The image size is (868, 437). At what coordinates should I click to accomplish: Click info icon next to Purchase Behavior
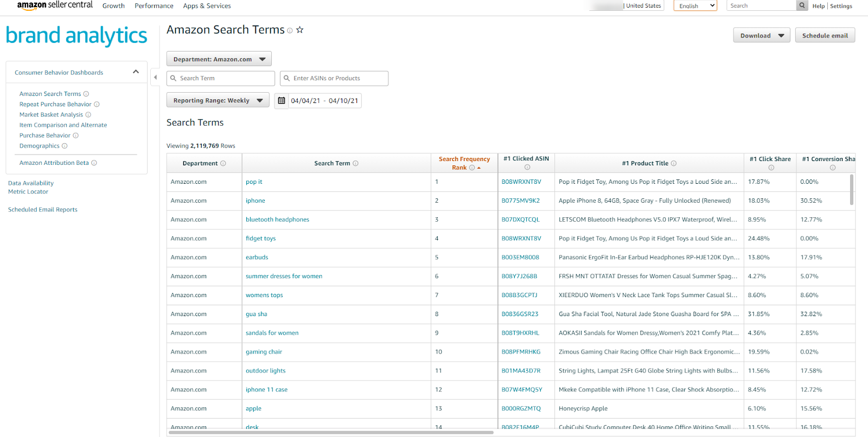click(75, 136)
